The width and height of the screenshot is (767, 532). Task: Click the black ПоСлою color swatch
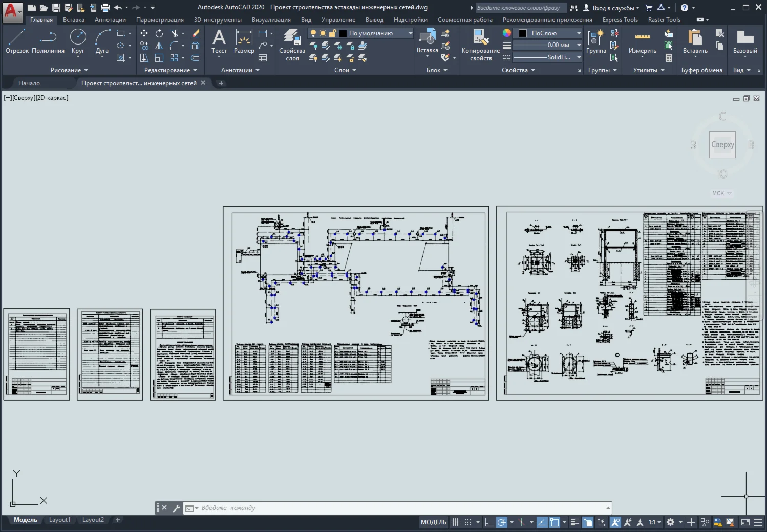click(523, 33)
